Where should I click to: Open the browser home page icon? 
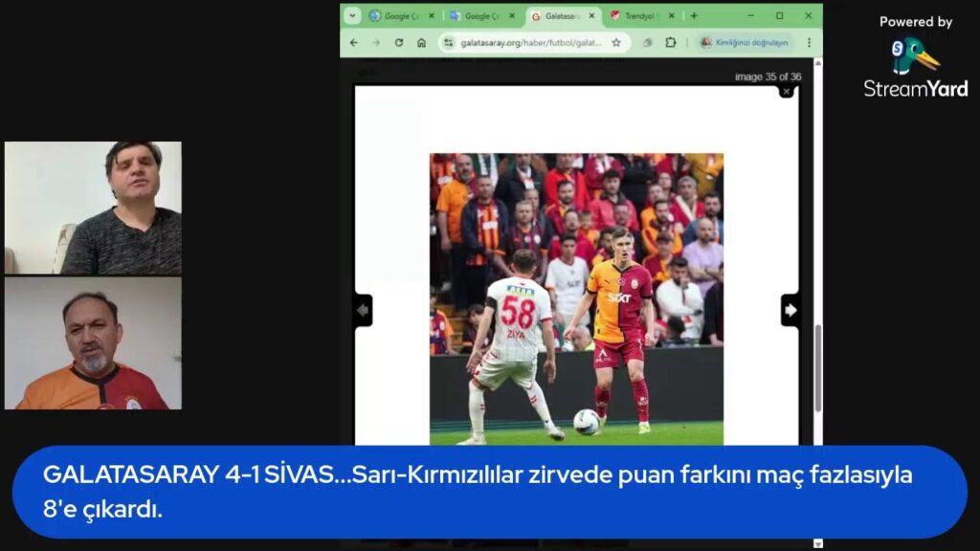click(421, 41)
